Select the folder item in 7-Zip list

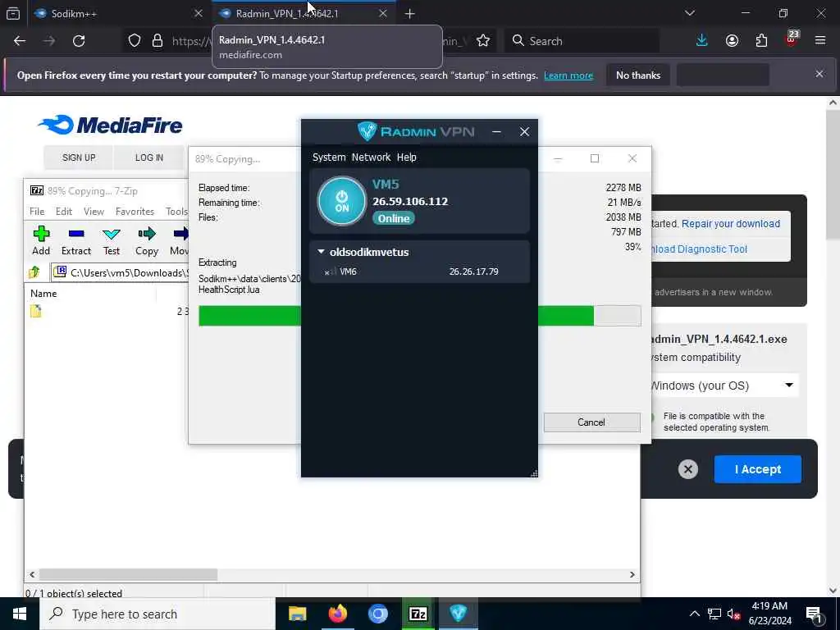[x=36, y=311]
